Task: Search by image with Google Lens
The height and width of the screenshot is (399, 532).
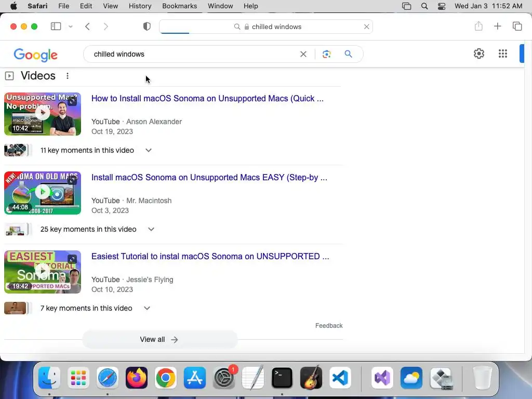Action: [x=326, y=54]
